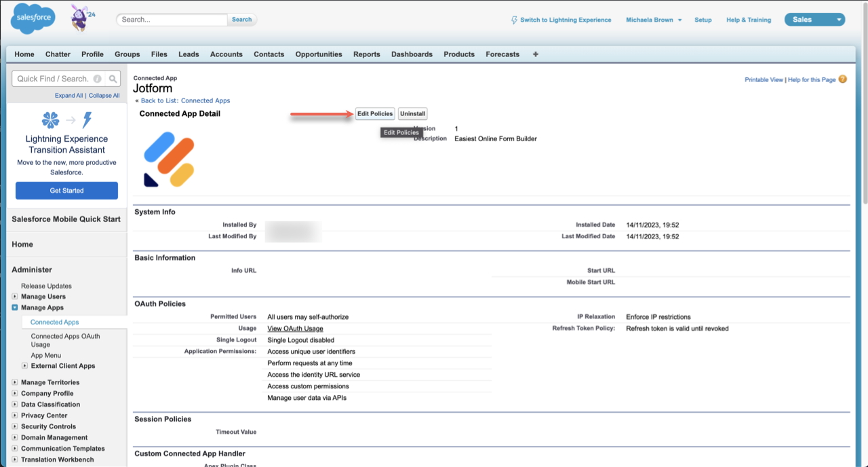Click the sidebar Home heading
Viewport: 868px width, 467px height.
(x=22, y=244)
